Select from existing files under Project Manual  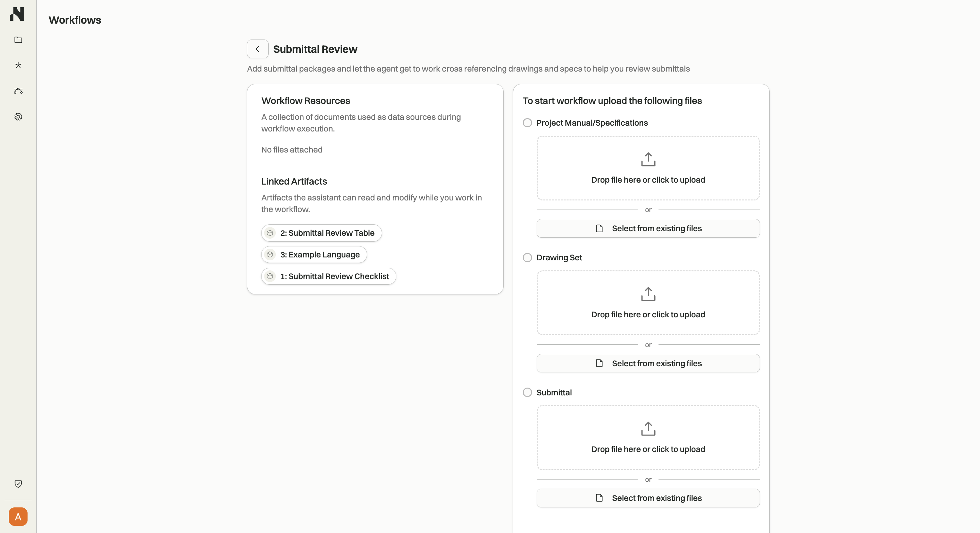point(648,228)
